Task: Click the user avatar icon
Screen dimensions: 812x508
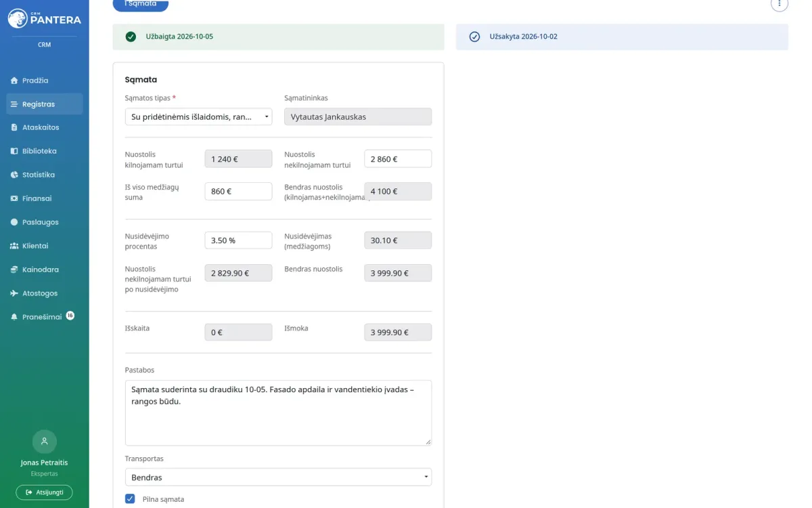Action: [x=45, y=442]
